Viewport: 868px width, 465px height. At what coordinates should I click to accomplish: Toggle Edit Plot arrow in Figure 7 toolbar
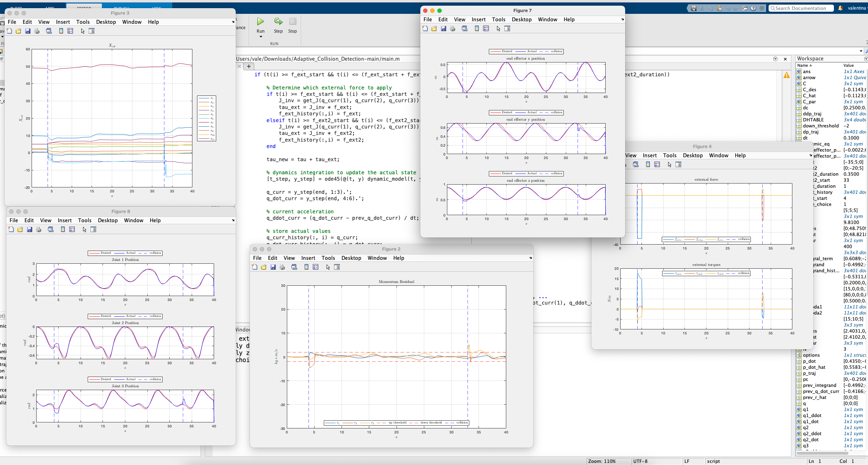coord(498,29)
